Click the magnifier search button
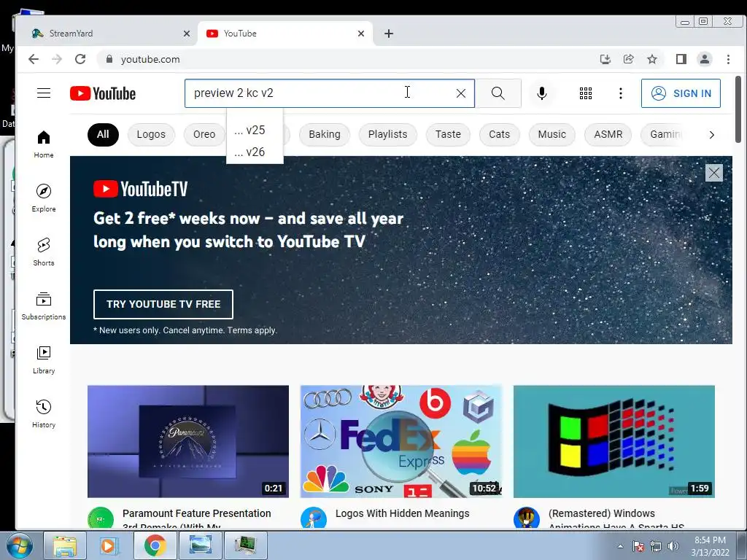Screen dimensions: 747x560 point(498,93)
